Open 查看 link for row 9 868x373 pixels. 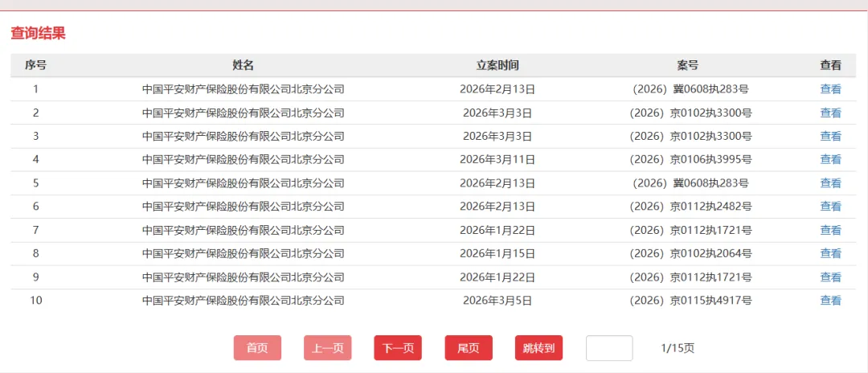pyautogui.click(x=830, y=277)
